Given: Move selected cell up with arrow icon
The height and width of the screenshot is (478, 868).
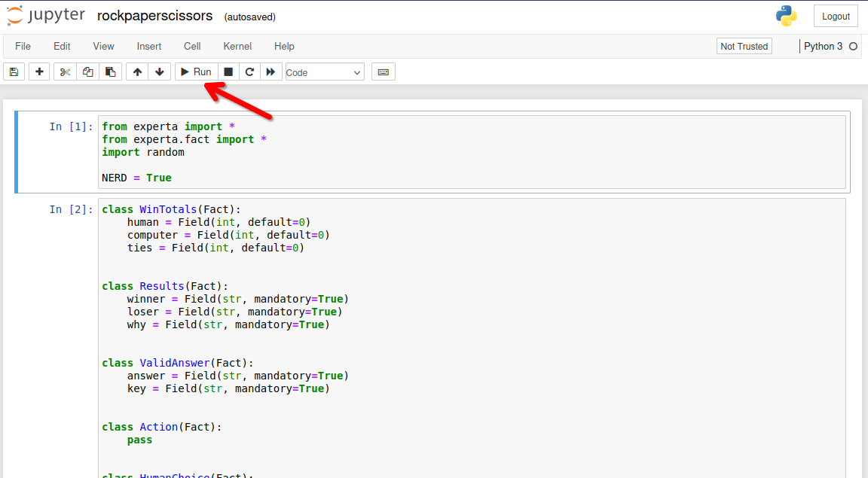Looking at the screenshot, I should pyautogui.click(x=137, y=72).
